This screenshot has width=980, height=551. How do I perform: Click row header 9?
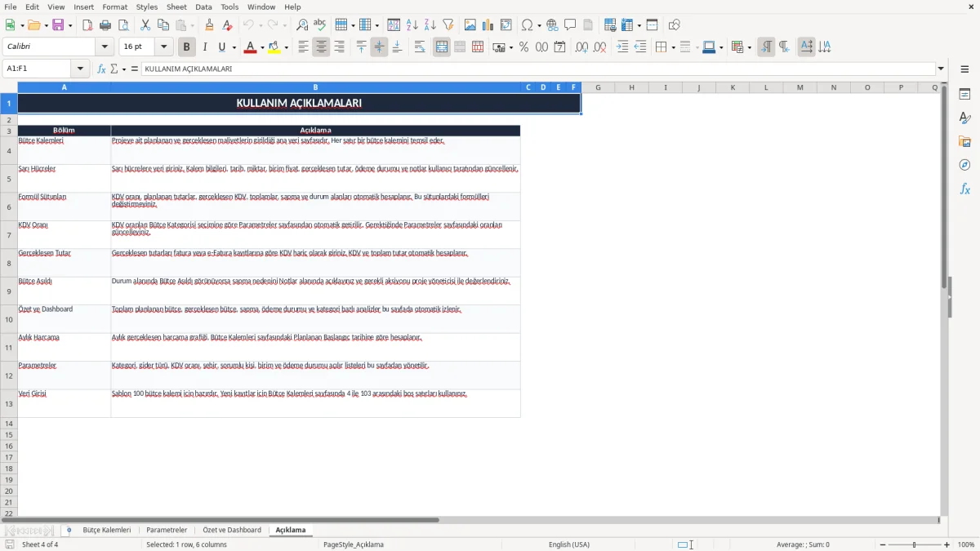coord(9,291)
